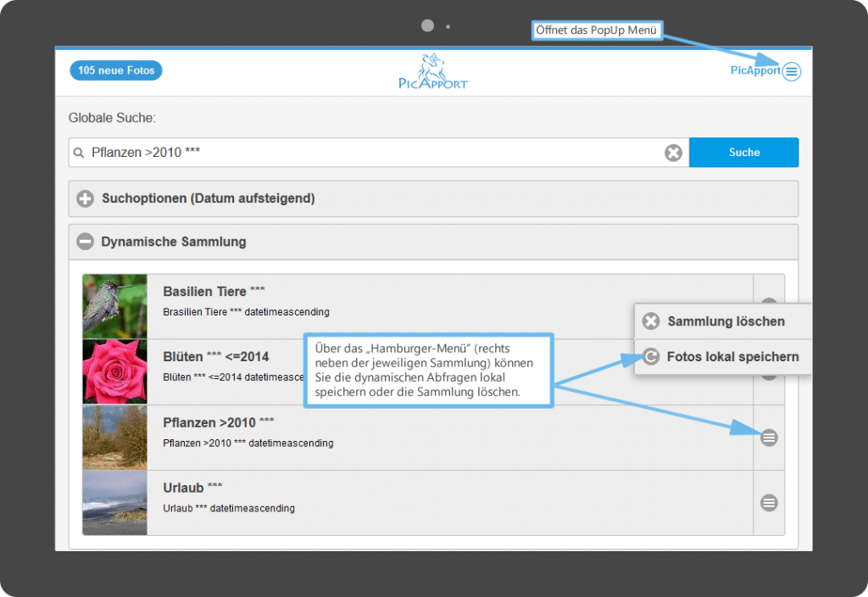Open the pink rose thumbnail for Blüten
This screenshot has width=868, height=597.
(115, 371)
